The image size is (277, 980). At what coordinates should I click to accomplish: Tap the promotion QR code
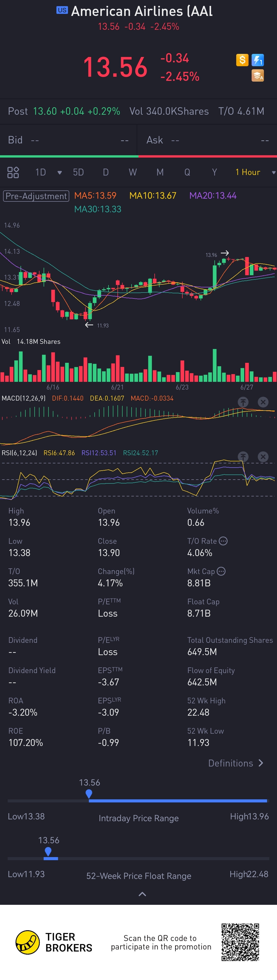241,942
